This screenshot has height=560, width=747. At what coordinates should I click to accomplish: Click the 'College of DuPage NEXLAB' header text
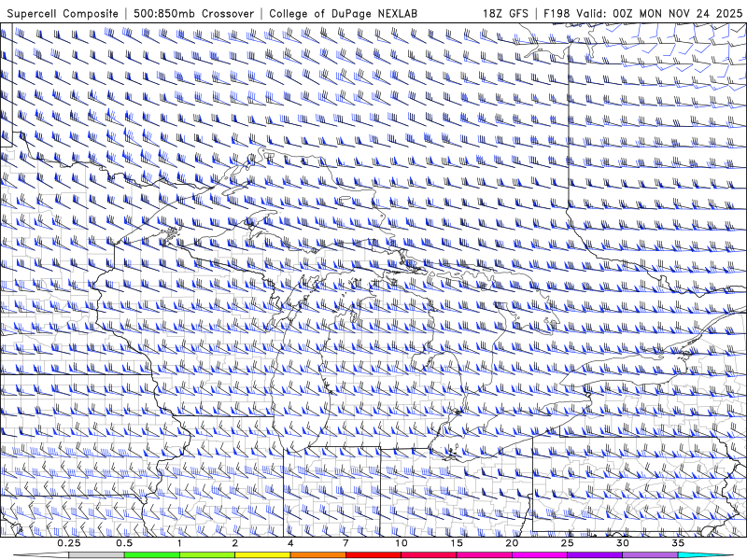click(x=343, y=13)
